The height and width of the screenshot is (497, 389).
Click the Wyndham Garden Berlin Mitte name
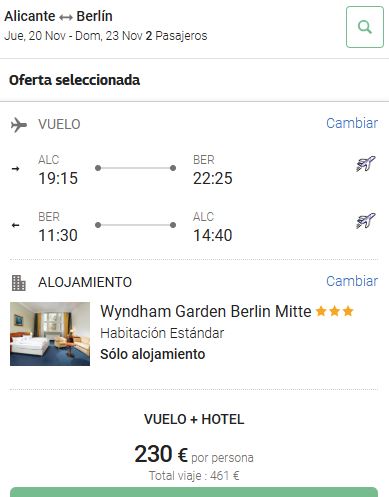[x=206, y=311]
